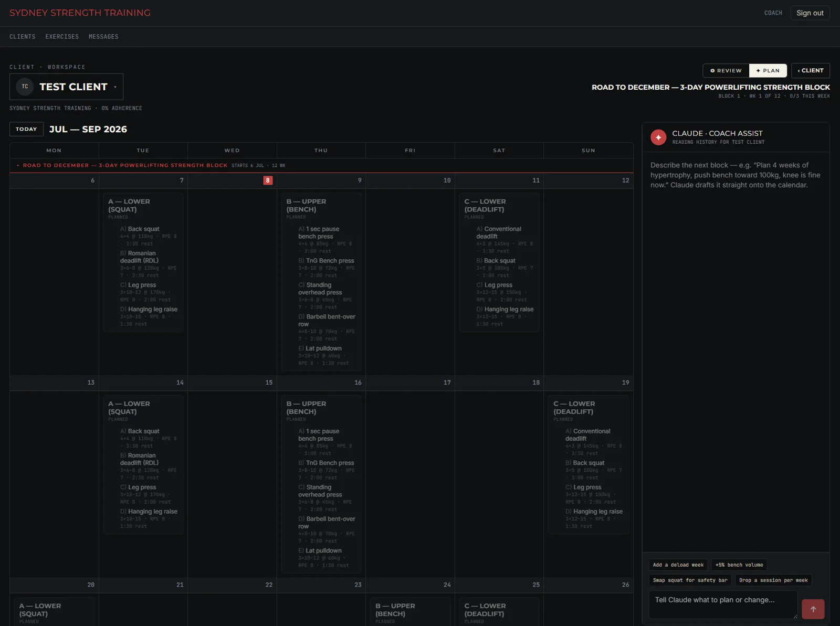Click Drop a session per week chip

[x=773, y=580]
